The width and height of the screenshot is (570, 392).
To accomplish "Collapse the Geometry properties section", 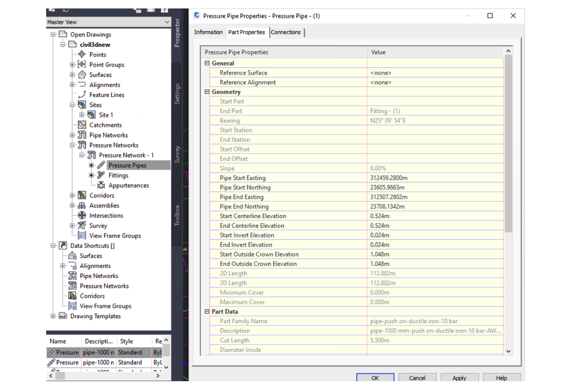I will click(207, 92).
